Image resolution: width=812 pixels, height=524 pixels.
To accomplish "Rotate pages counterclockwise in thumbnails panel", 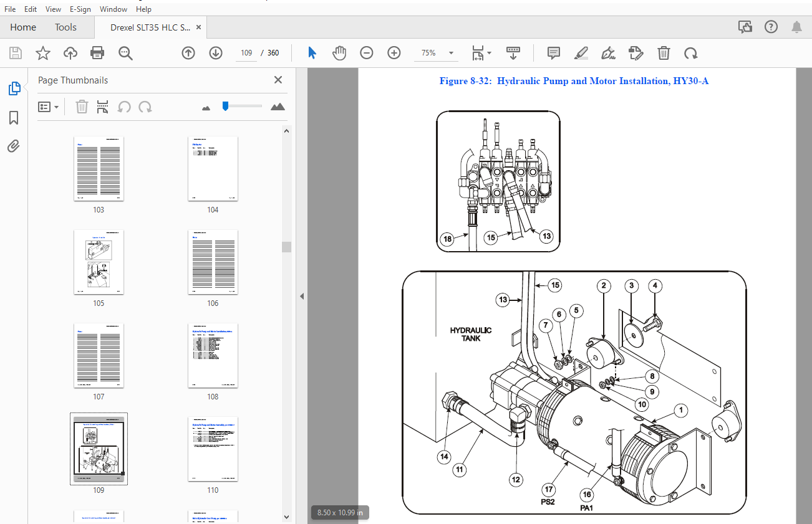I will (x=124, y=107).
